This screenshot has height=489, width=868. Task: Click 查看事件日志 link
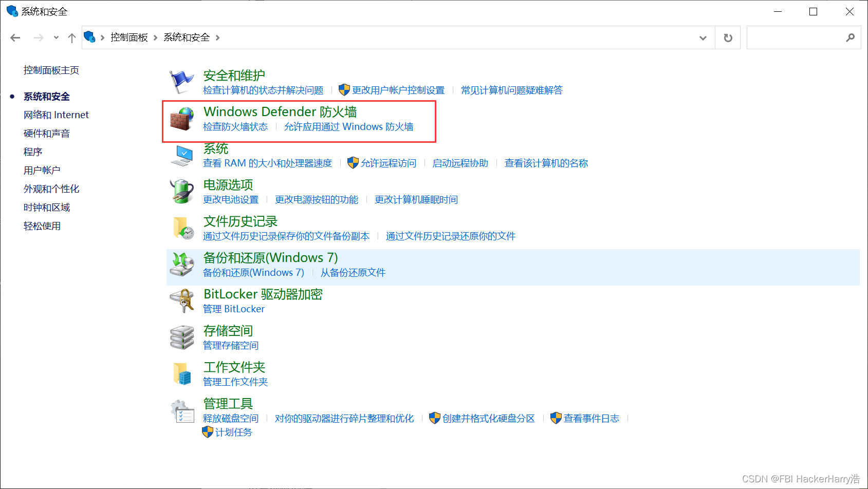(592, 419)
